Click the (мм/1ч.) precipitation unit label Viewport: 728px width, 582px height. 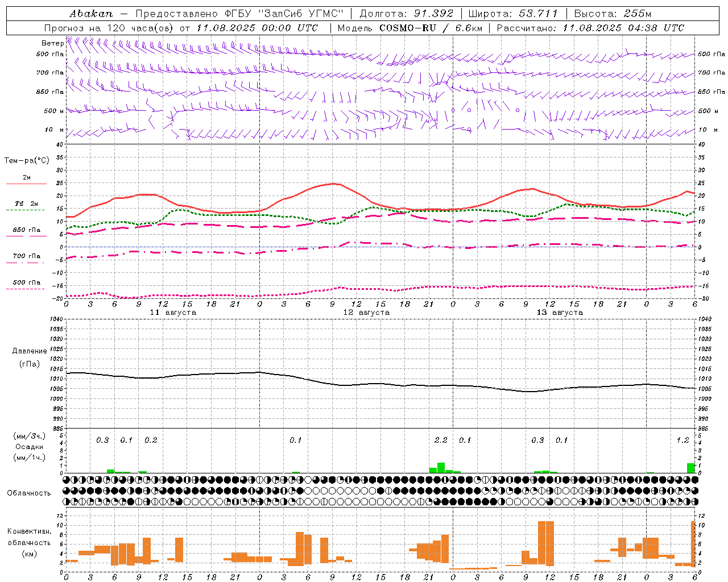coord(30,457)
